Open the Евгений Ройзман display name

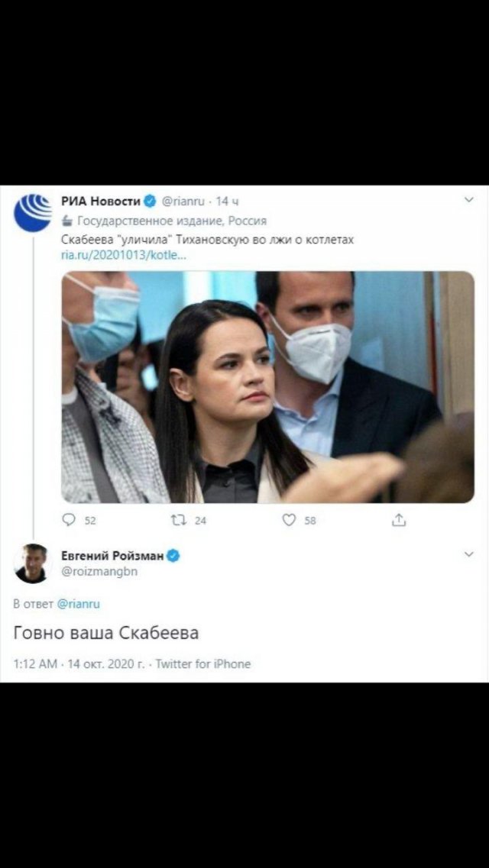pos(112,557)
